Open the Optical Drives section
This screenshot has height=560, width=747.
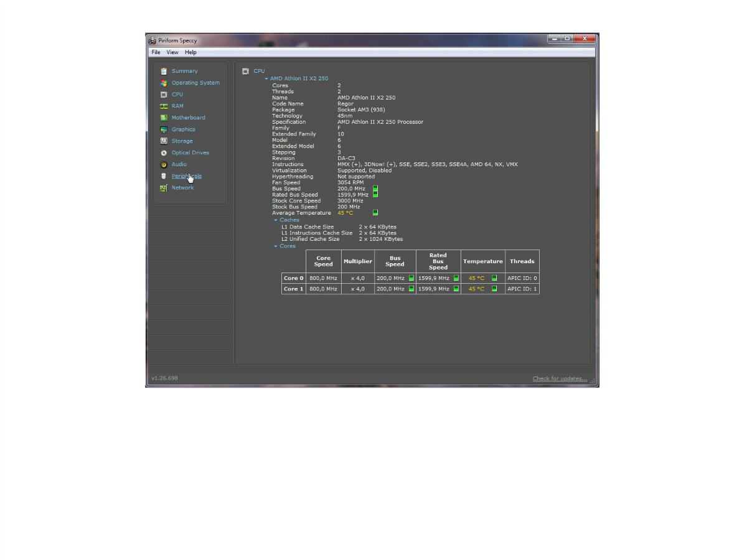coord(190,152)
